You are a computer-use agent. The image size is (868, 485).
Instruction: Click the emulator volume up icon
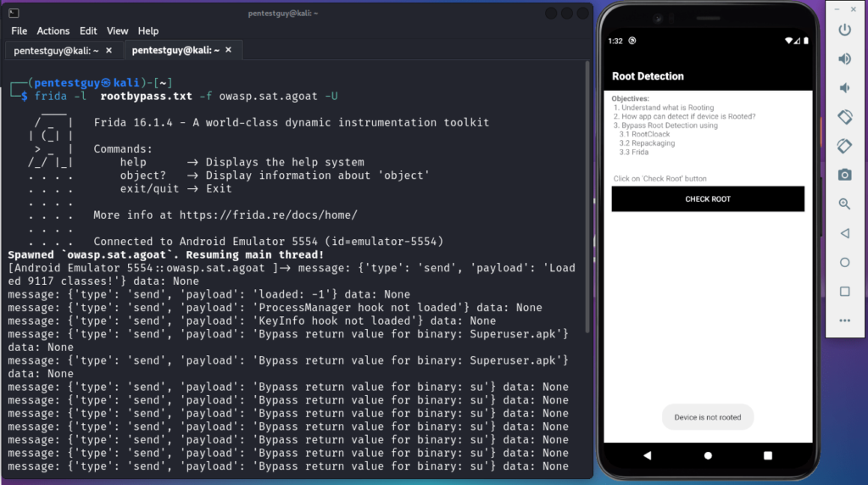pos(844,59)
